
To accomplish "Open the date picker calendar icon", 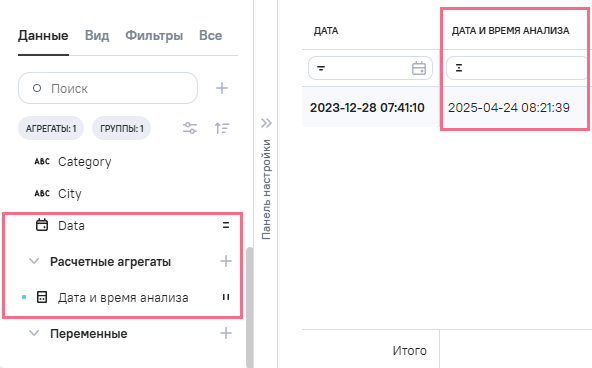I will coord(419,68).
